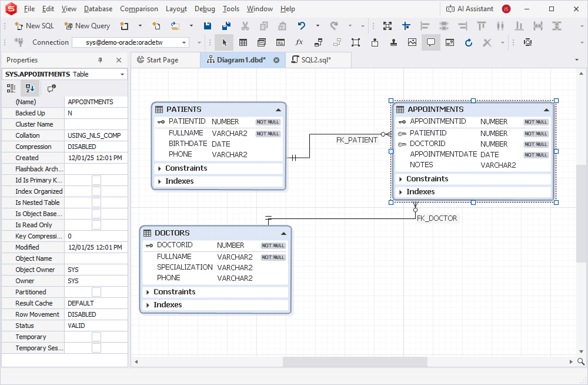This screenshot has height=385, width=588.
Task: Click the Save diagram icon
Action: point(208,25)
